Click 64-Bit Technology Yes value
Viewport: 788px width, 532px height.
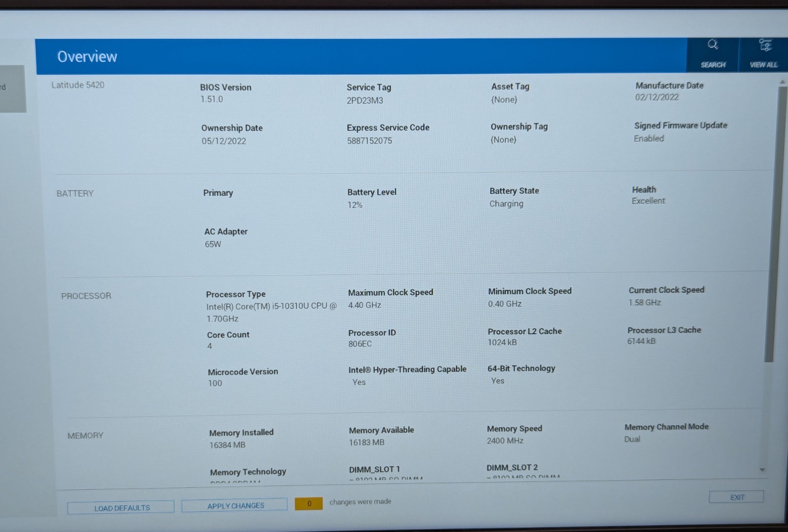coord(497,381)
